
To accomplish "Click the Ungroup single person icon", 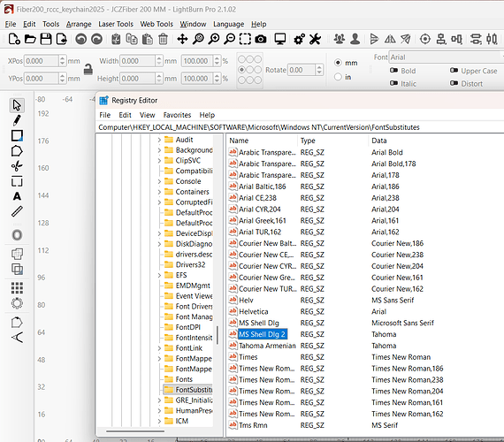I will [x=355, y=39].
